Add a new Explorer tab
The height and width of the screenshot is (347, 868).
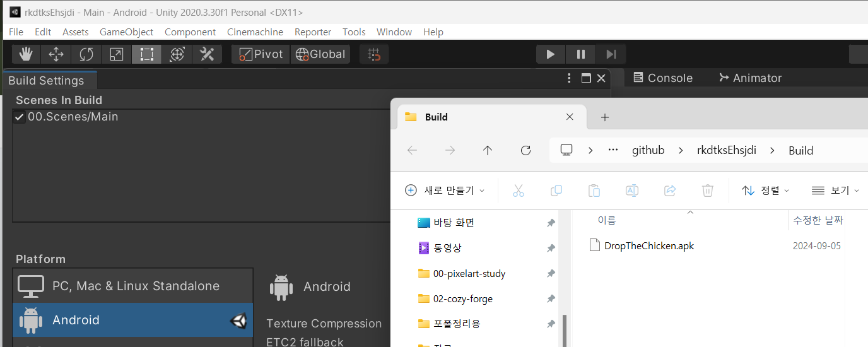pos(604,117)
